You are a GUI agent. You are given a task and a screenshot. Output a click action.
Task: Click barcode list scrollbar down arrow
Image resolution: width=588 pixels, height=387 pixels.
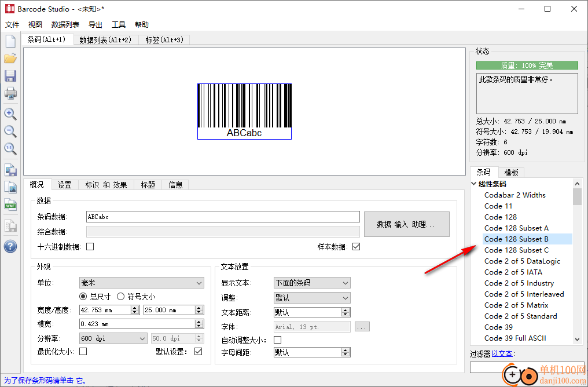577,339
